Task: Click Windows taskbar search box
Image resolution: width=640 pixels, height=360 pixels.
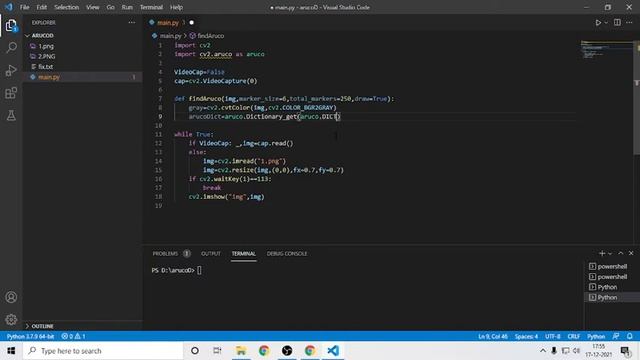Action: (103, 351)
